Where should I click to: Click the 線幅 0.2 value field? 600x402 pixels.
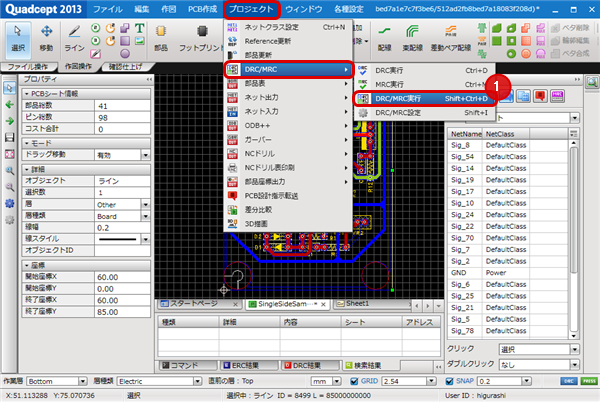click(122, 228)
